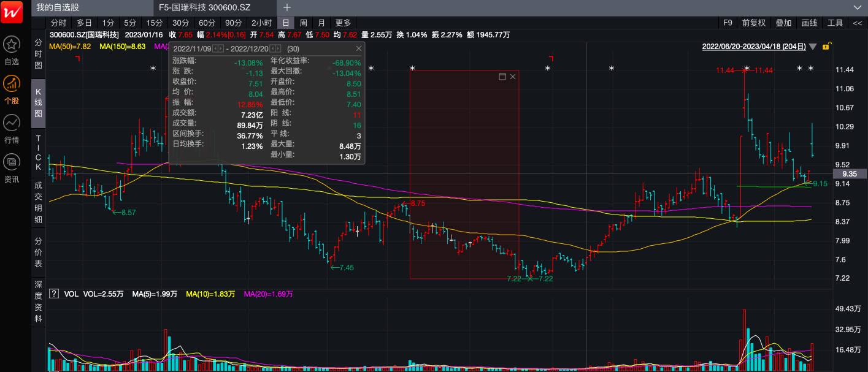
Task: Switch to the 60分 chart period
Action: pyautogui.click(x=207, y=23)
